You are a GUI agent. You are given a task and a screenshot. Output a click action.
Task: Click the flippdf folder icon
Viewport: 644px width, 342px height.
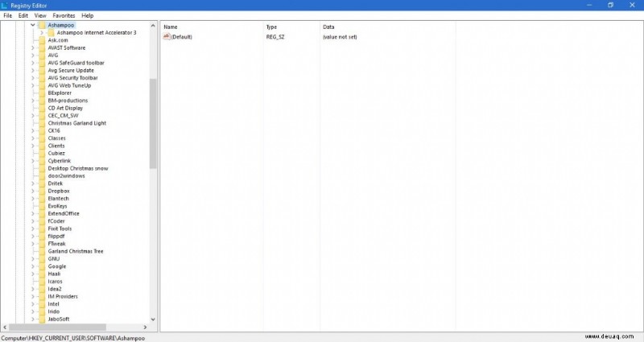[x=42, y=236]
